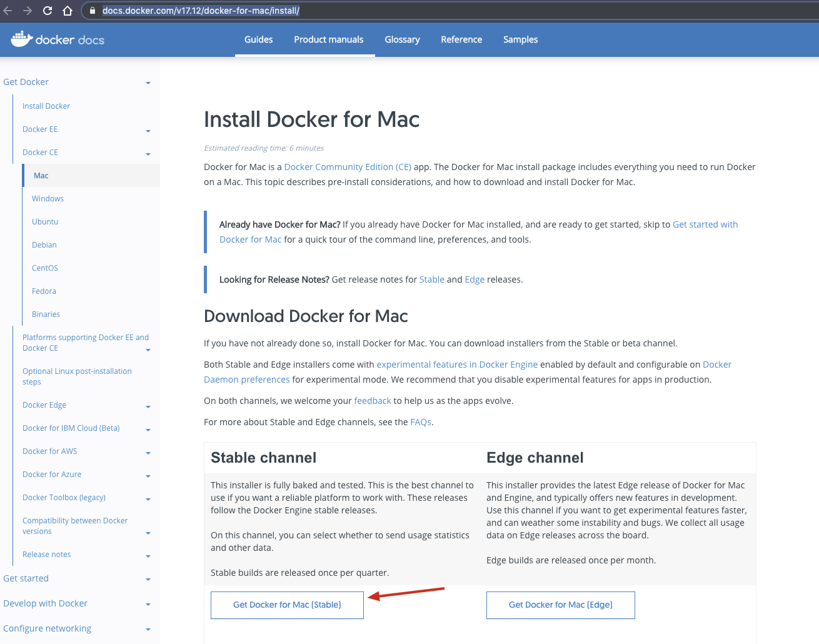
Task: Expand Docker Toolbox (legacy) arrow
Action: [148, 500]
